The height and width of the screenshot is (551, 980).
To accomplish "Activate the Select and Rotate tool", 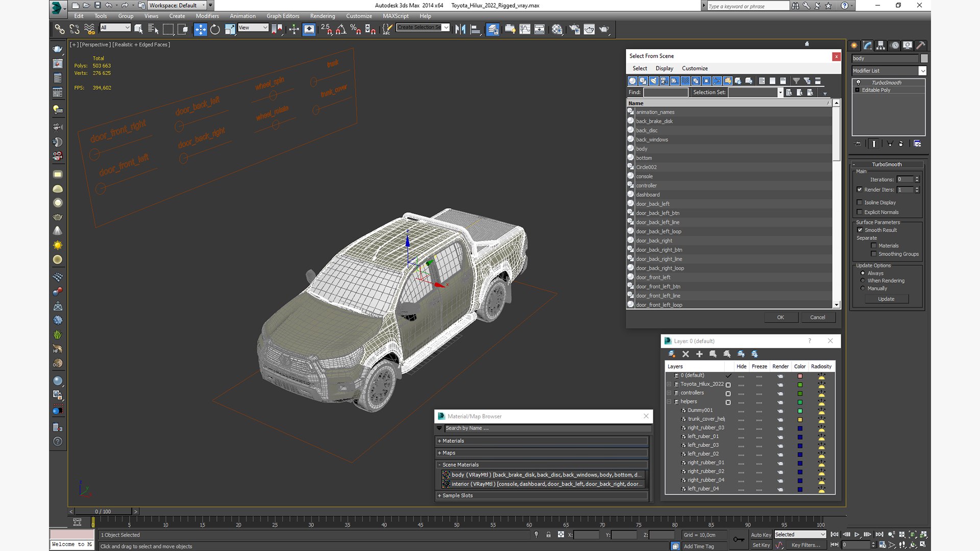I will 215,30.
